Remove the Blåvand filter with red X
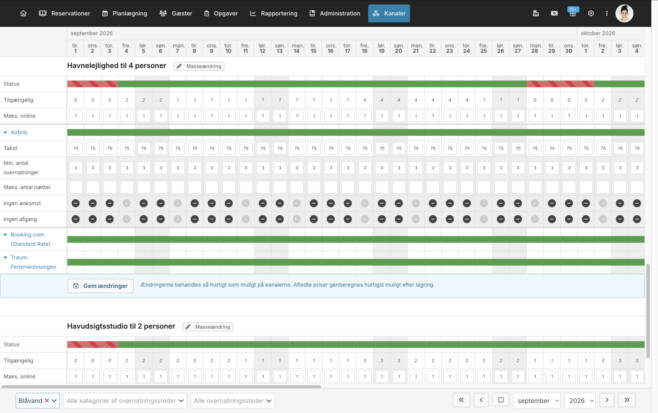The image size is (658, 413). pyautogui.click(x=47, y=400)
